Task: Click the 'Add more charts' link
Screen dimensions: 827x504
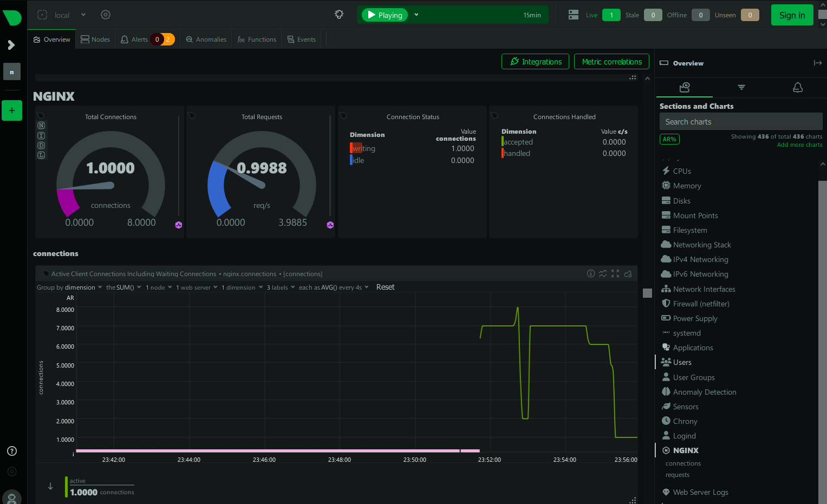Action: pyautogui.click(x=799, y=145)
